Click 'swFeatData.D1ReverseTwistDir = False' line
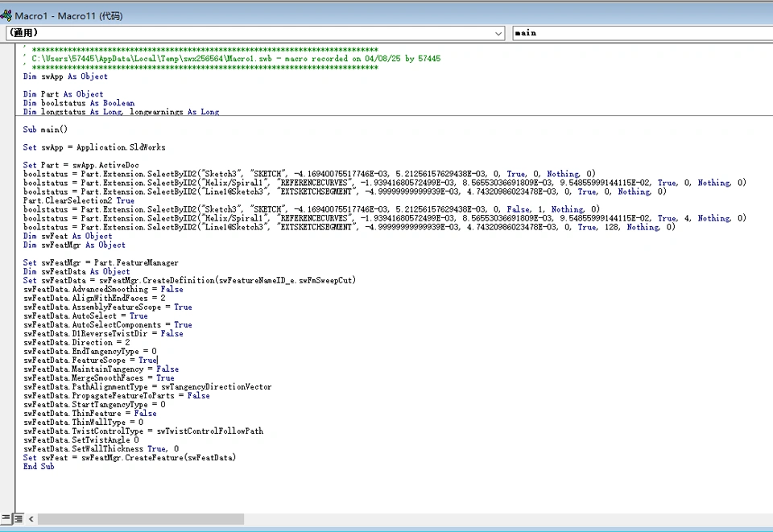 pyautogui.click(x=103, y=333)
